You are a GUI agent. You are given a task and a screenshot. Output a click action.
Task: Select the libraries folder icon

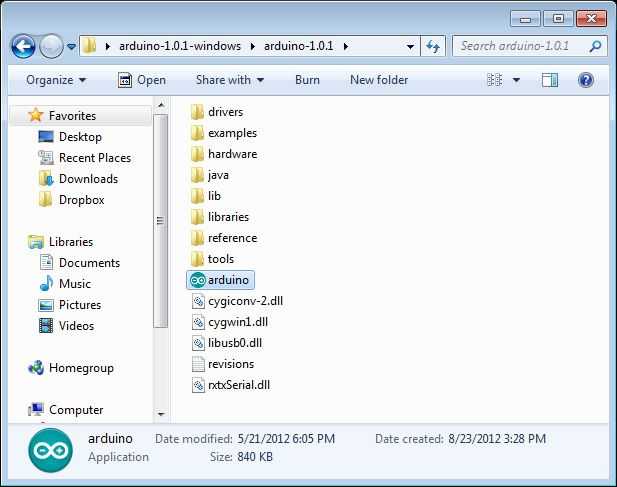[x=197, y=217]
